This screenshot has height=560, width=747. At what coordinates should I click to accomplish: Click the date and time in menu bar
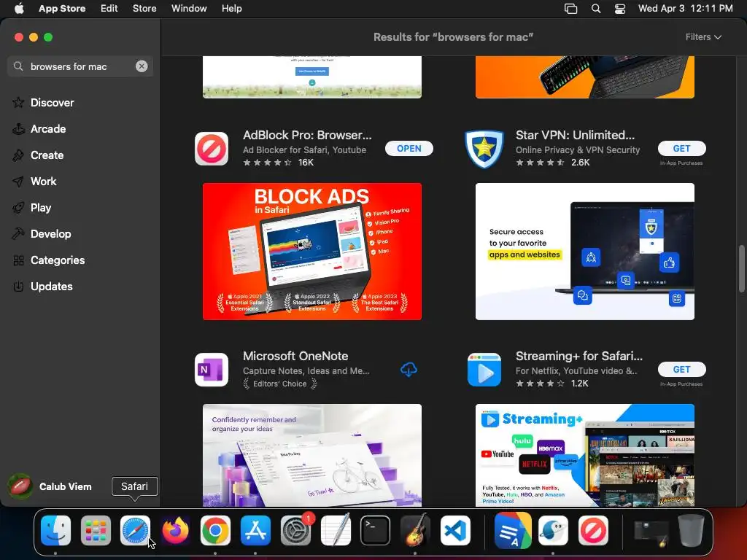[685, 8]
